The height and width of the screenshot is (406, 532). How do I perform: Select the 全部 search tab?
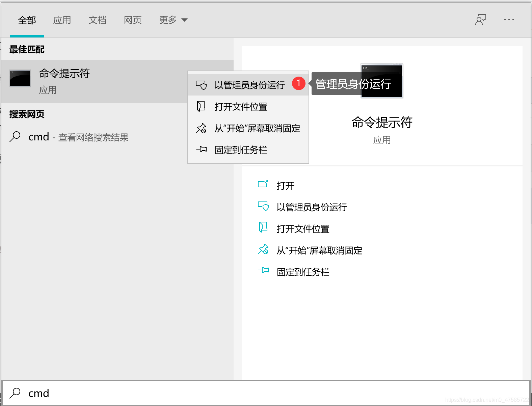(x=27, y=20)
